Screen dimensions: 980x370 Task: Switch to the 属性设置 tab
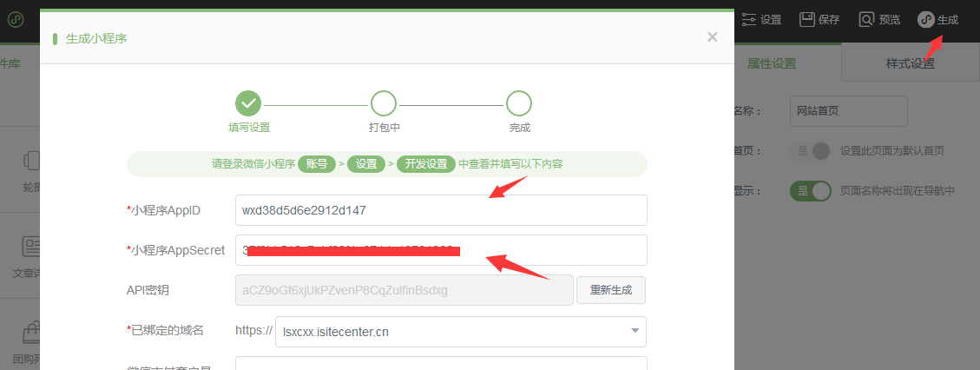(x=772, y=63)
